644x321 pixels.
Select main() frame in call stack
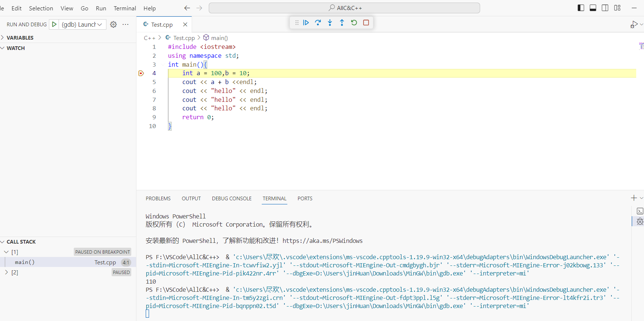(25, 262)
